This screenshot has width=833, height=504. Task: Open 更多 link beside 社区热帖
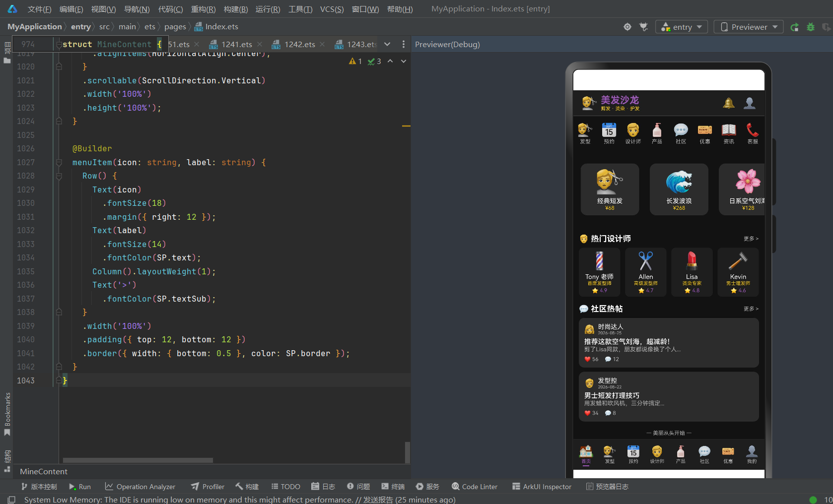[x=751, y=309]
